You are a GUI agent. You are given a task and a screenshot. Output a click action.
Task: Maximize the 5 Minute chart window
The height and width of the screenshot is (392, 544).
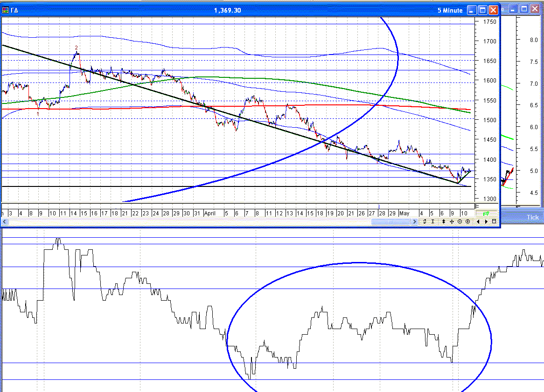483,10
